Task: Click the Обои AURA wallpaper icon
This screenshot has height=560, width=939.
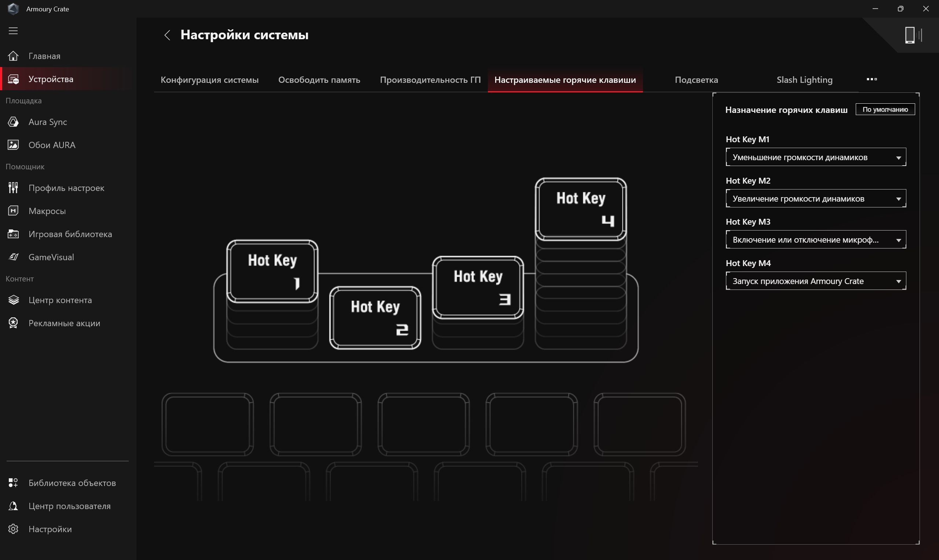Action: tap(13, 145)
